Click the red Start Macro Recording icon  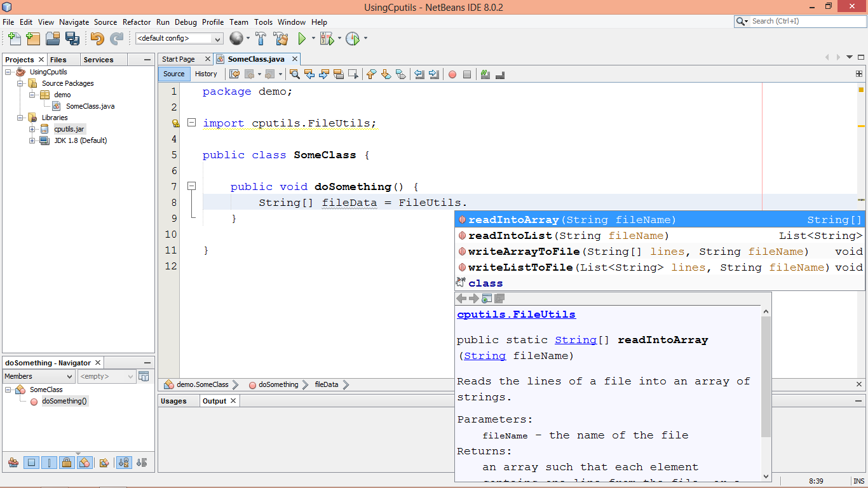(452, 74)
